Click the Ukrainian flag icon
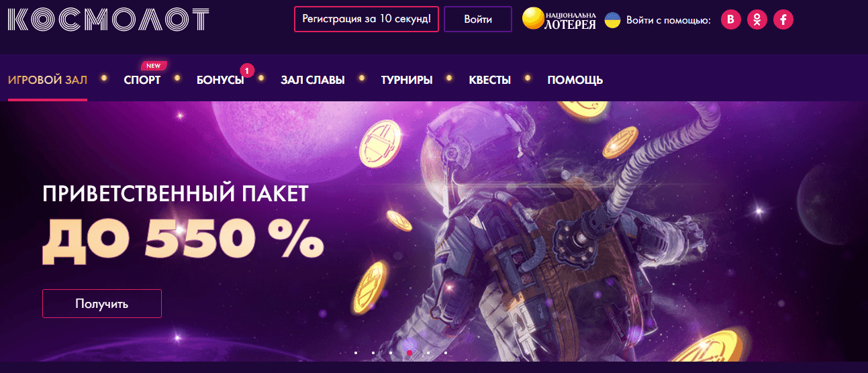 coord(612,19)
